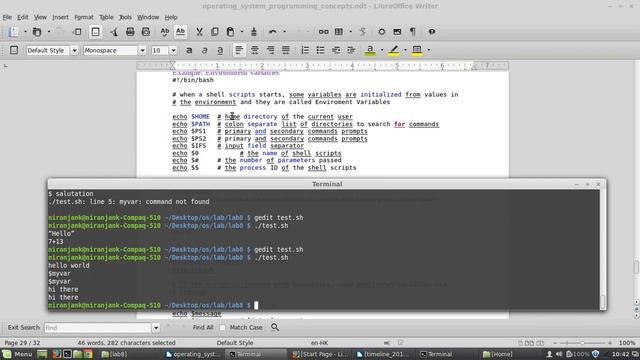Insert a Hyperlink using chain icon
This screenshot has height=360, width=640.
pos(324,32)
